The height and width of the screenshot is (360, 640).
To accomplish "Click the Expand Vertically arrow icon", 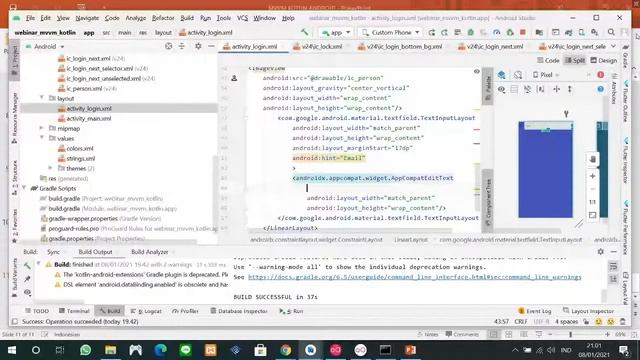I will [569, 89].
